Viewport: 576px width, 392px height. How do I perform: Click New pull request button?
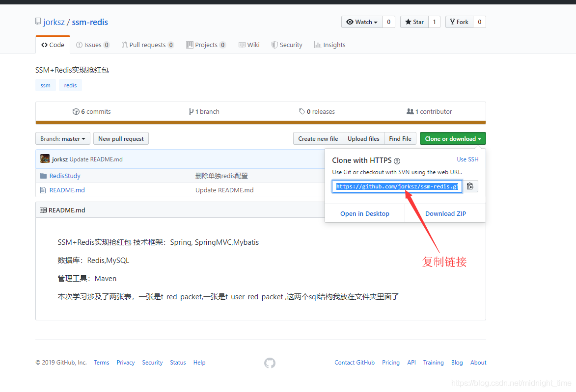pyautogui.click(x=121, y=139)
